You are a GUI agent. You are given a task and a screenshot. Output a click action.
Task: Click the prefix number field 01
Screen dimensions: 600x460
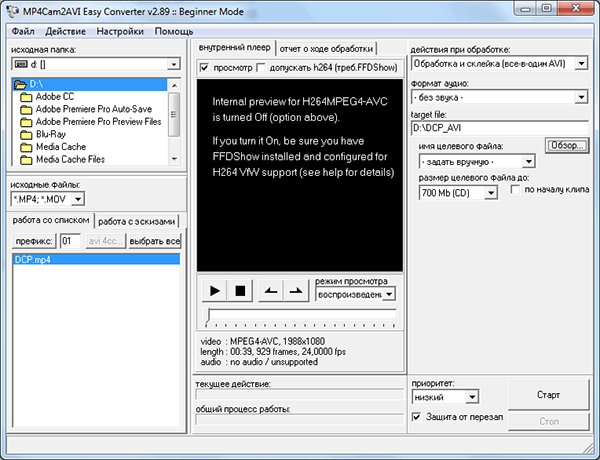pyautogui.click(x=70, y=241)
